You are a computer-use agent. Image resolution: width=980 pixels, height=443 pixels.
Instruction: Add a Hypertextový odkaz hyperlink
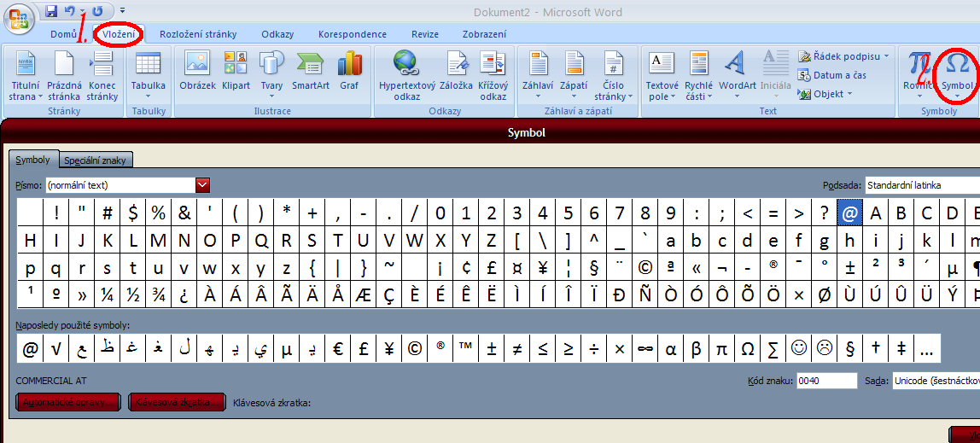[407, 76]
